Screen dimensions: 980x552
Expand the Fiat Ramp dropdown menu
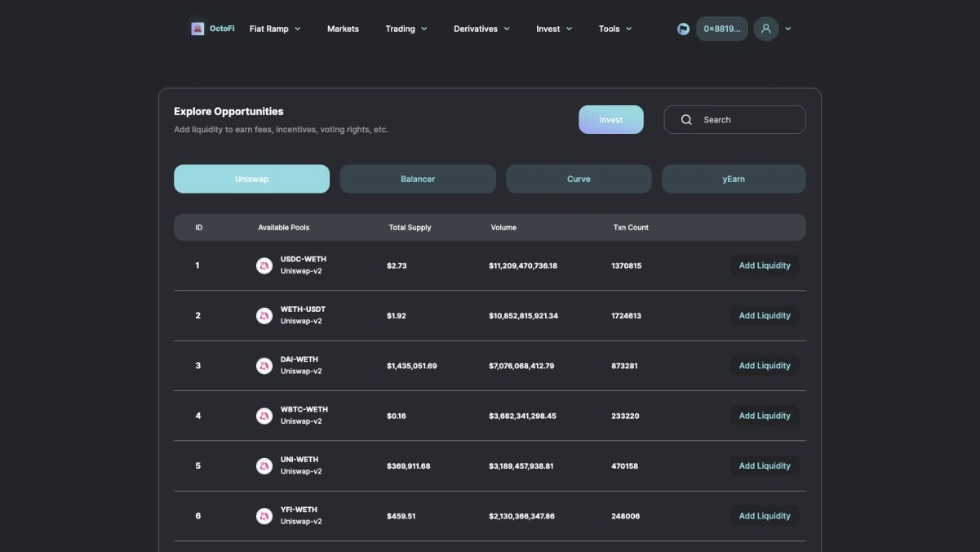coord(275,29)
